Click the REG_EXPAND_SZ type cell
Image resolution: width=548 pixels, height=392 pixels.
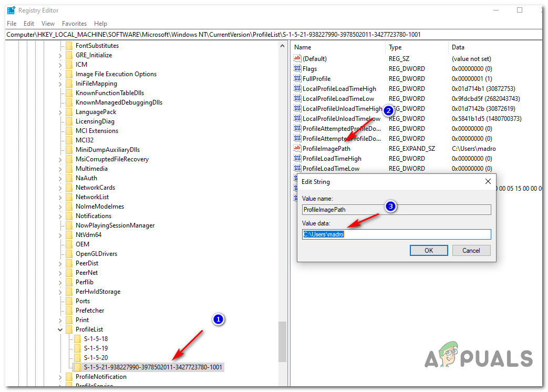412,149
